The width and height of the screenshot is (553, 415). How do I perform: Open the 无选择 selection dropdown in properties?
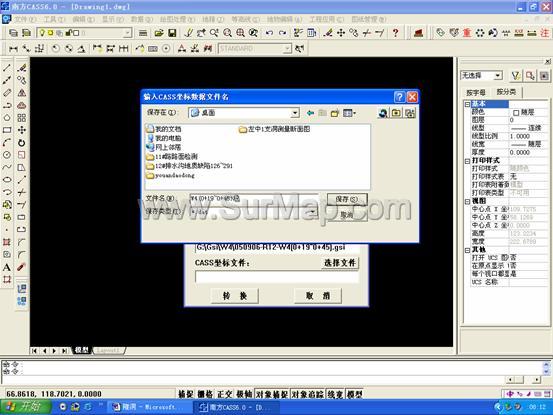(x=498, y=75)
